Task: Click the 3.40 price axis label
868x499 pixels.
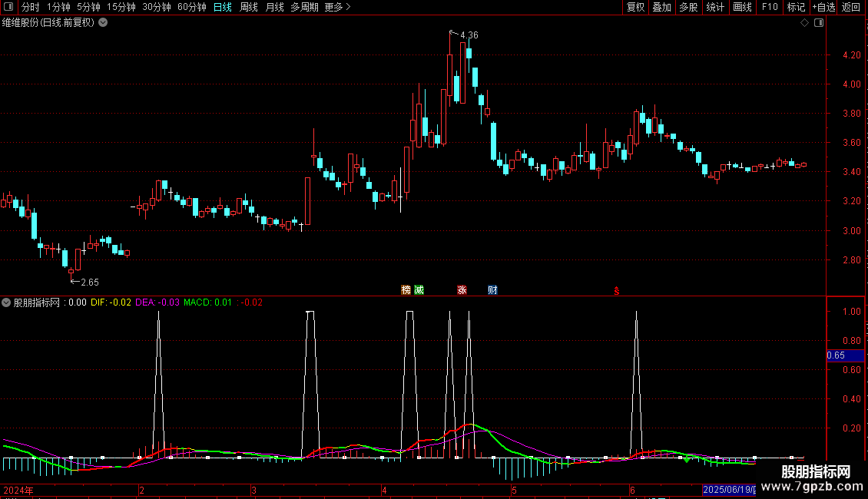Action: click(851, 172)
